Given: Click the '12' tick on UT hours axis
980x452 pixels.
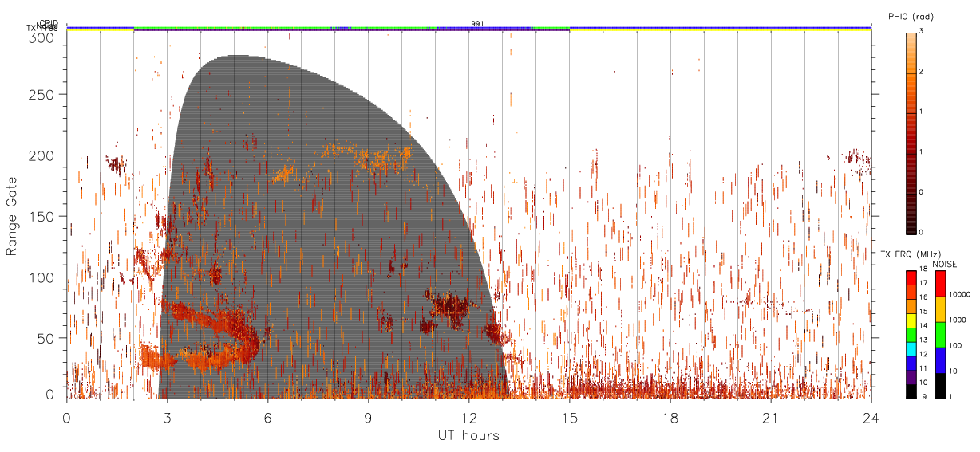Looking at the screenshot, I should click(x=469, y=418).
